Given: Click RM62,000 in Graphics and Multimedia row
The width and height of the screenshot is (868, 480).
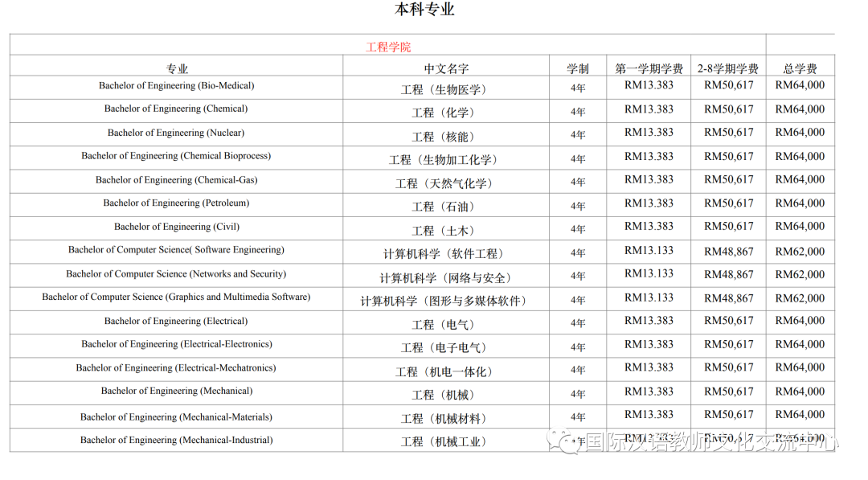Looking at the screenshot, I should click(800, 298).
